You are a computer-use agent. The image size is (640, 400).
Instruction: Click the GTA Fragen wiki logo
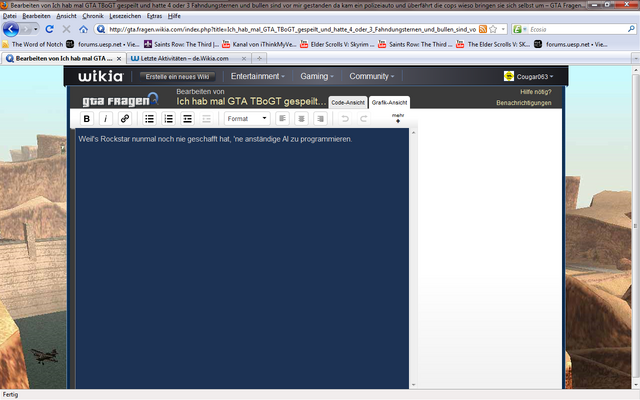[120, 100]
